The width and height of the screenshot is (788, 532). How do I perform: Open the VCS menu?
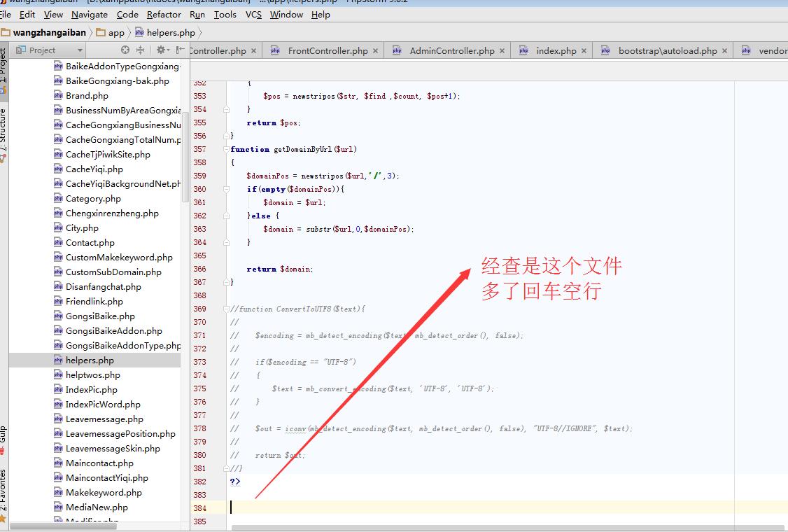[253, 14]
